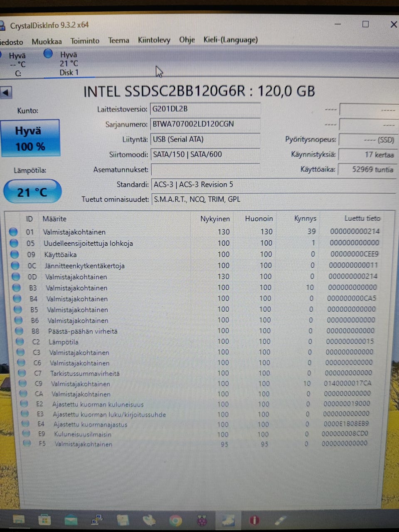Click raw value 0000E1B08EB9
Viewport: 399px width, 532px height.
pos(346,424)
